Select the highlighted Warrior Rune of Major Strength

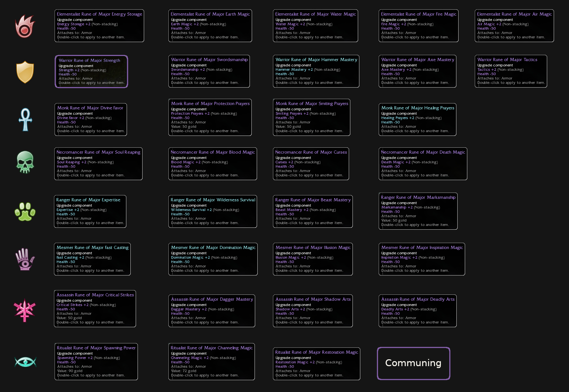91,72
